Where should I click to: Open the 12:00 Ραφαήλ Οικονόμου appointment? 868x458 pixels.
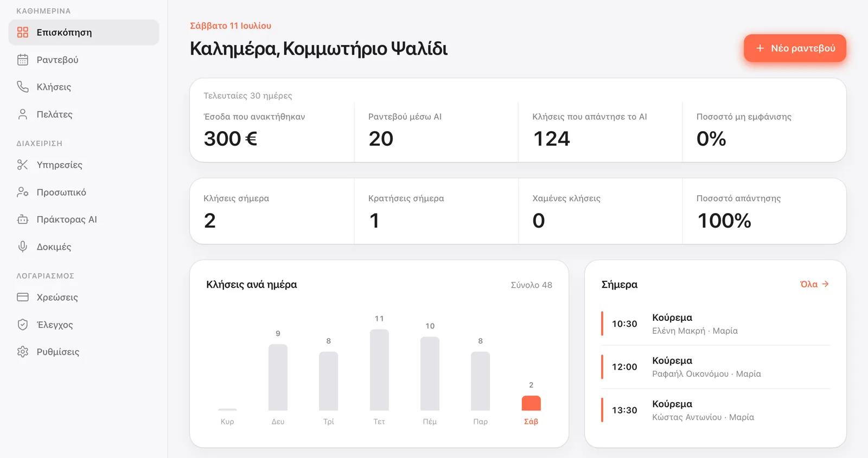(x=716, y=367)
